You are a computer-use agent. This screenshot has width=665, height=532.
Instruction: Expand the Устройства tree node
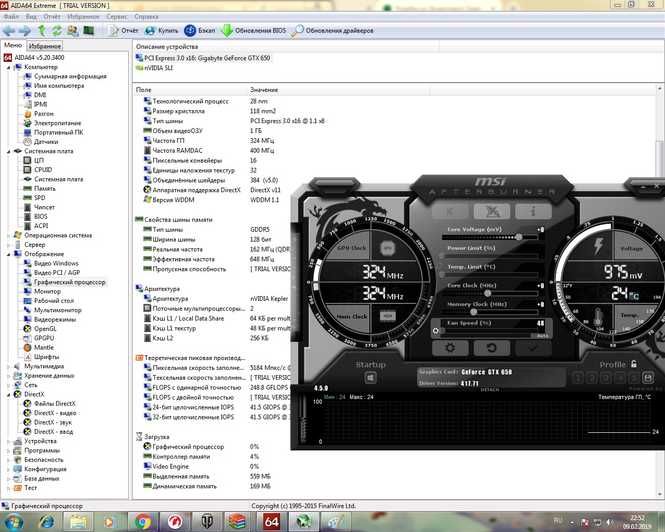click(8, 441)
